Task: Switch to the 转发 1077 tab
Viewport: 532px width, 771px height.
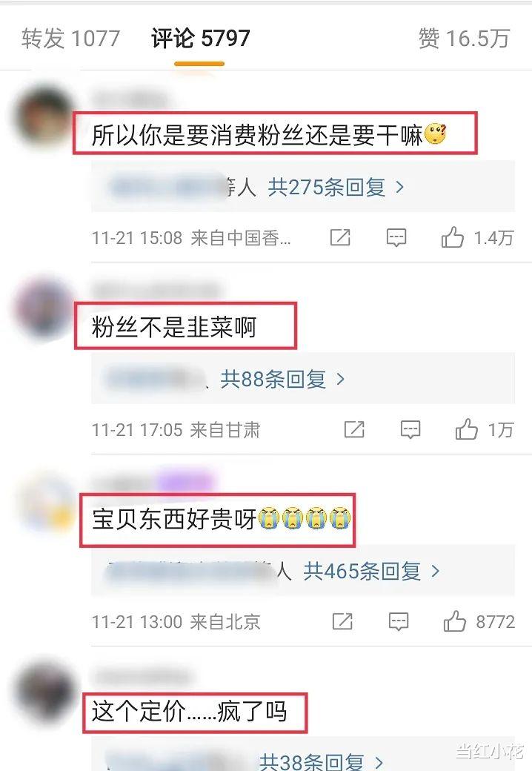Action: [x=70, y=39]
